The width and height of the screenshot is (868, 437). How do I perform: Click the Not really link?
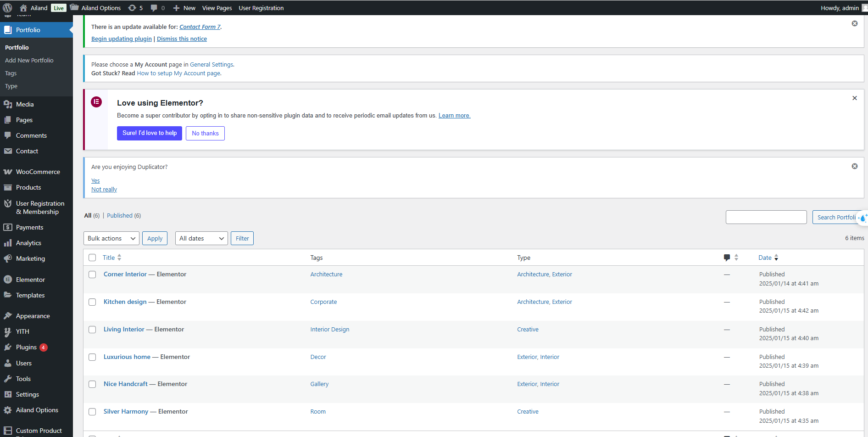pos(104,189)
